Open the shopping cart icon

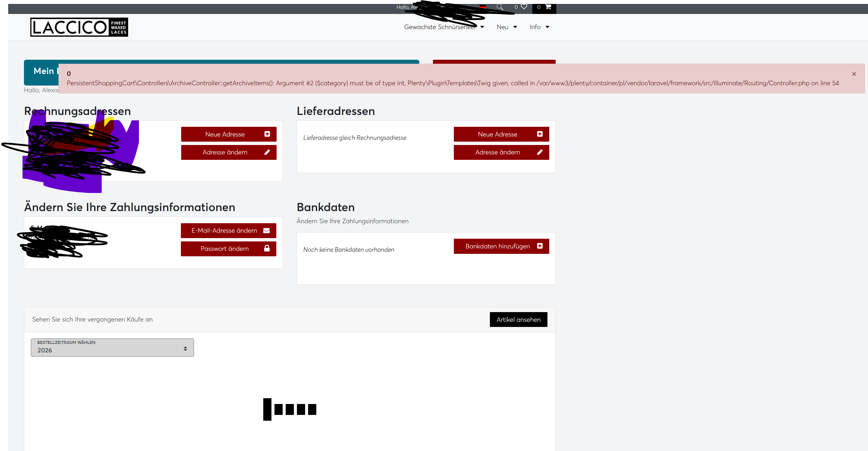tap(548, 7)
